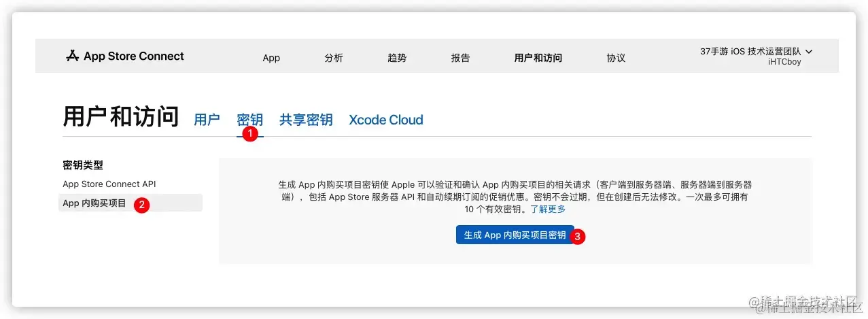Open the 了解更多 link
Screen dimensions: 868x319
point(548,209)
